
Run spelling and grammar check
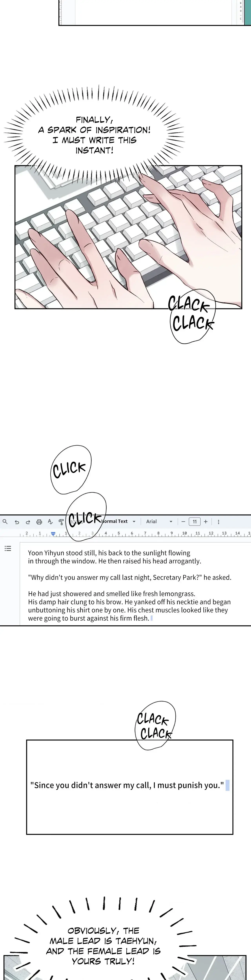50,522
